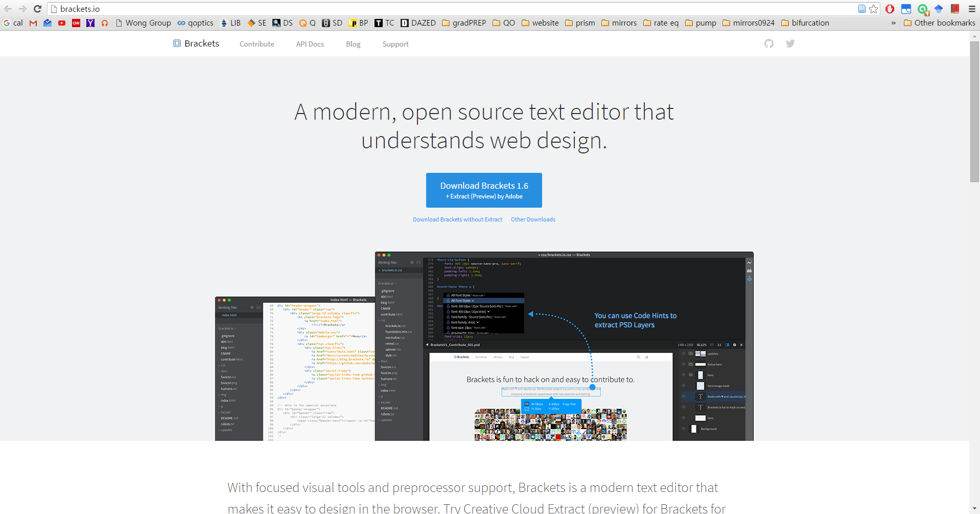Viewport: 980px width, 514px height.
Task: Open the TC bookmark
Action: 384,23
